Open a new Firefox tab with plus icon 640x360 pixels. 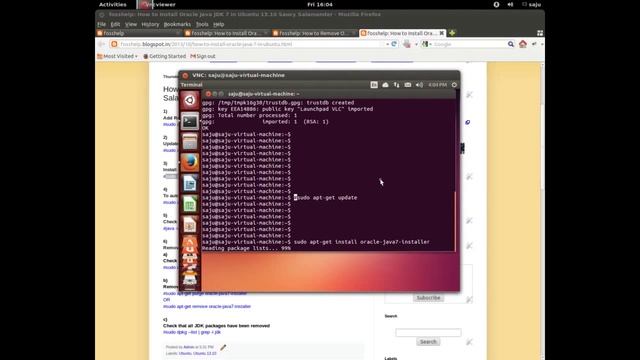click(452, 33)
